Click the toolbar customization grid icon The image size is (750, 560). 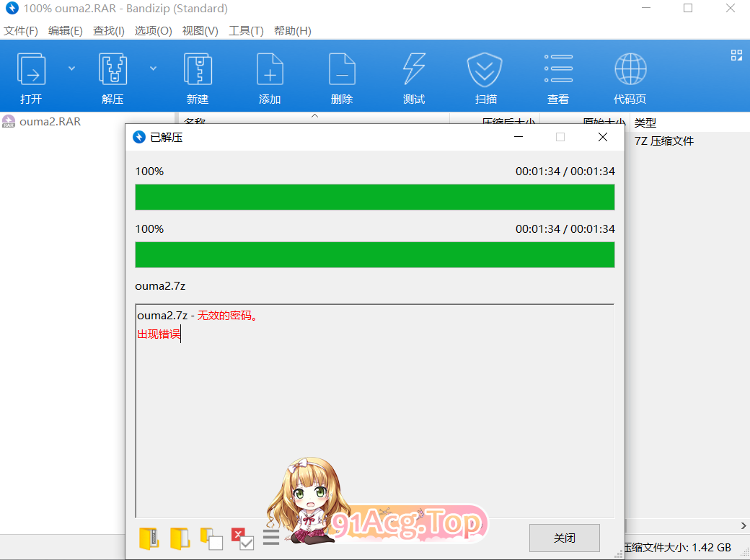736,55
